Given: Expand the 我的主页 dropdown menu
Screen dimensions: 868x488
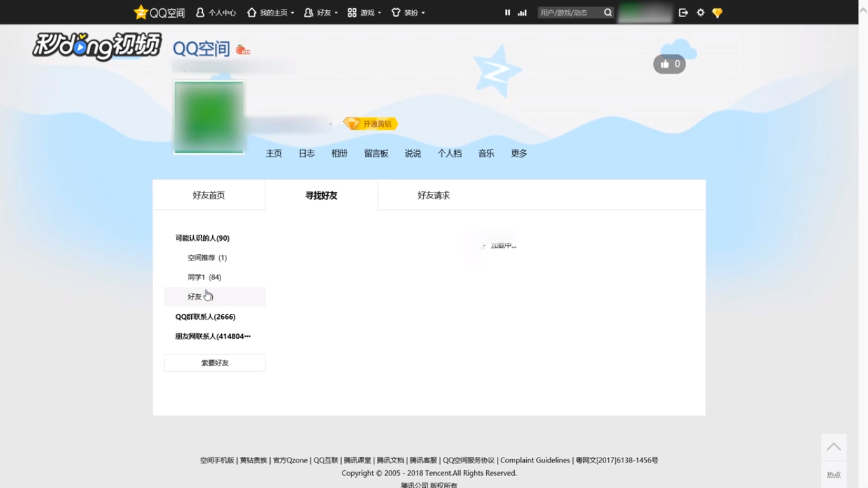Looking at the screenshot, I should click(x=271, y=13).
